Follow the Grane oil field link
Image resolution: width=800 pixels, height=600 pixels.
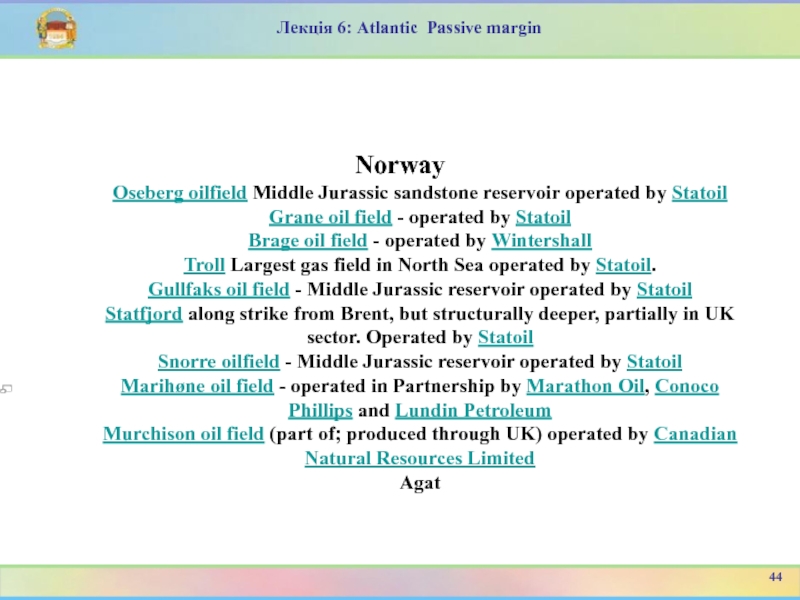click(x=331, y=217)
